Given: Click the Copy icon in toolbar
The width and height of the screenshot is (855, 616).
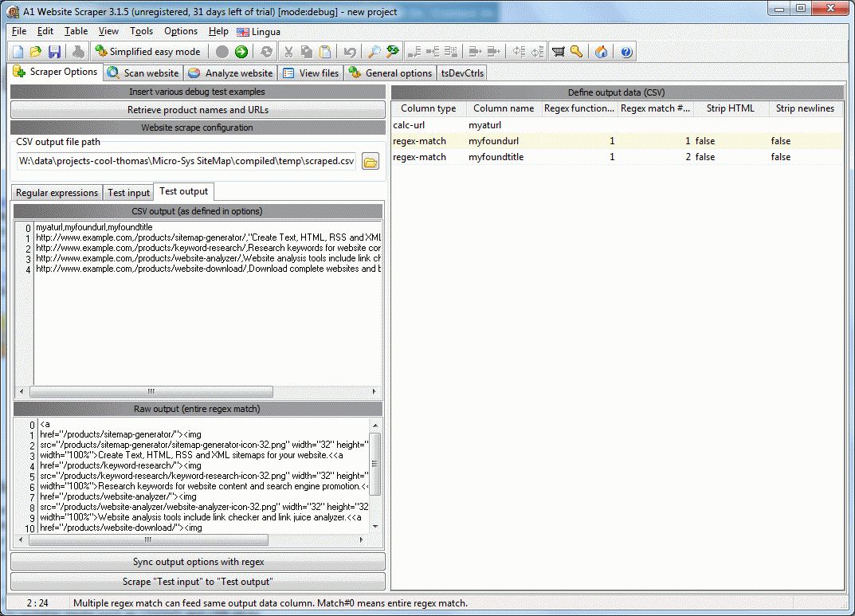Looking at the screenshot, I should [x=307, y=52].
